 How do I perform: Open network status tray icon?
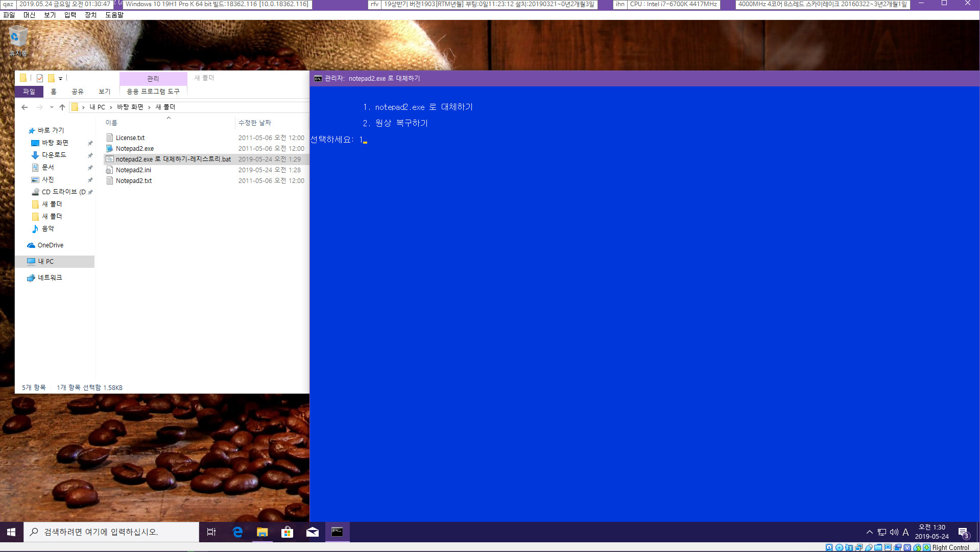pos(882,532)
